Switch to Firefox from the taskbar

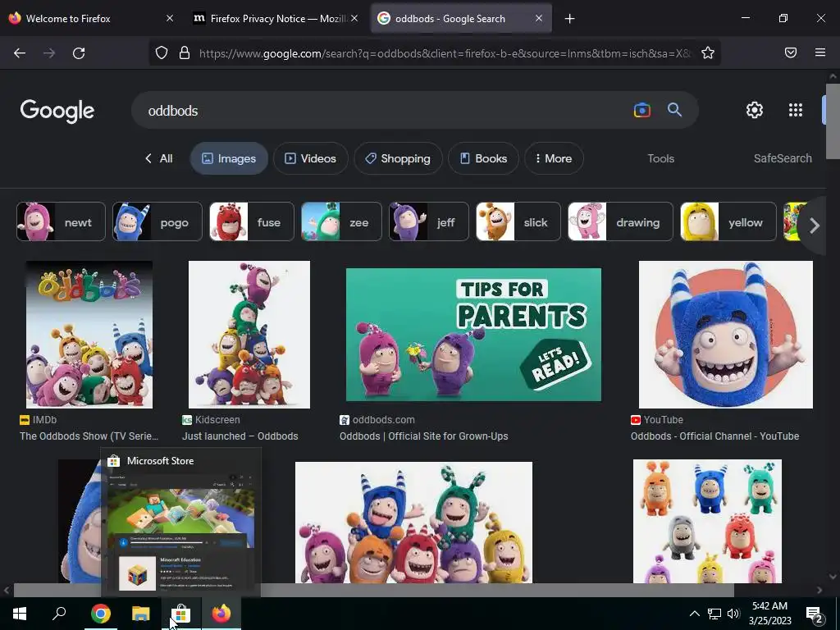221,614
